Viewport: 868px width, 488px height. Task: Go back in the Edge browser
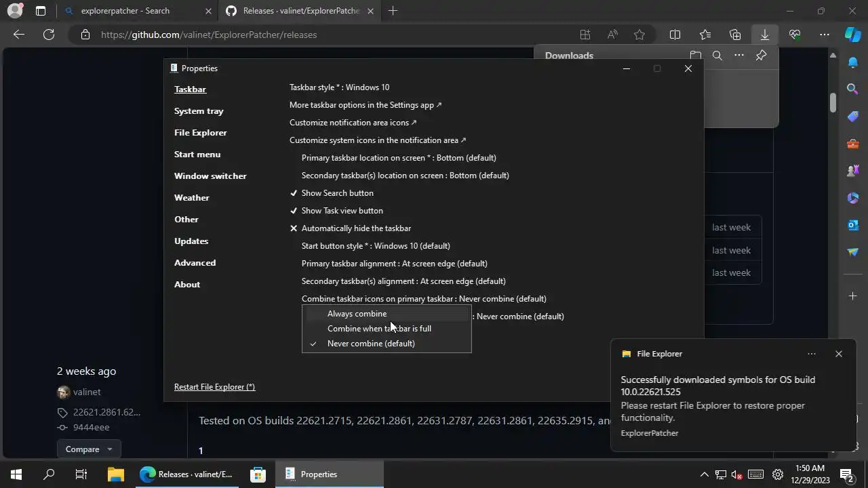(x=19, y=35)
